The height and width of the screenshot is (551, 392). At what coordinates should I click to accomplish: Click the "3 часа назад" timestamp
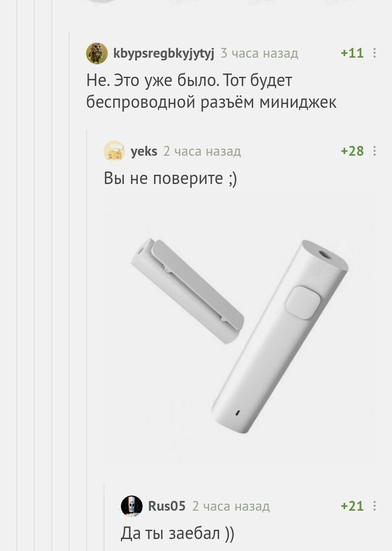point(259,53)
